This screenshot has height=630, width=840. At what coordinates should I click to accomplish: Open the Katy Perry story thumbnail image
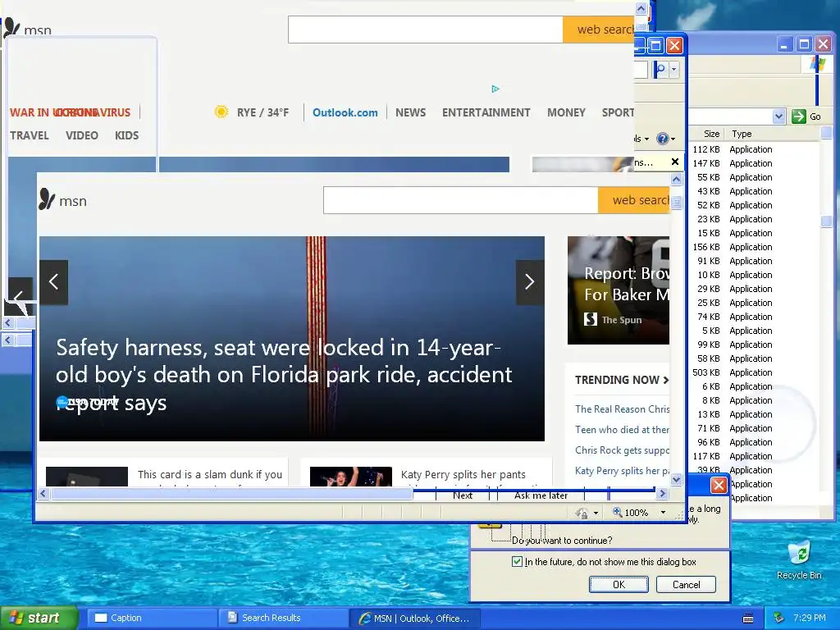pyautogui.click(x=351, y=477)
